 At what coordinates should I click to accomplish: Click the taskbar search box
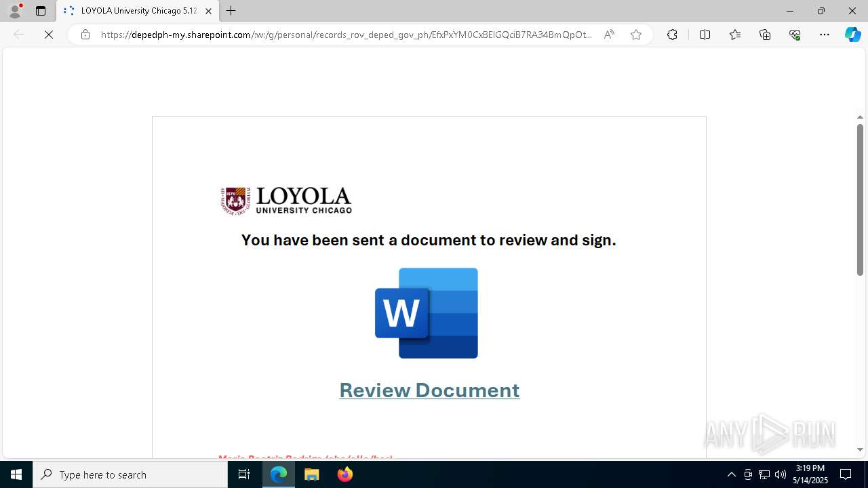coord(130,474)
